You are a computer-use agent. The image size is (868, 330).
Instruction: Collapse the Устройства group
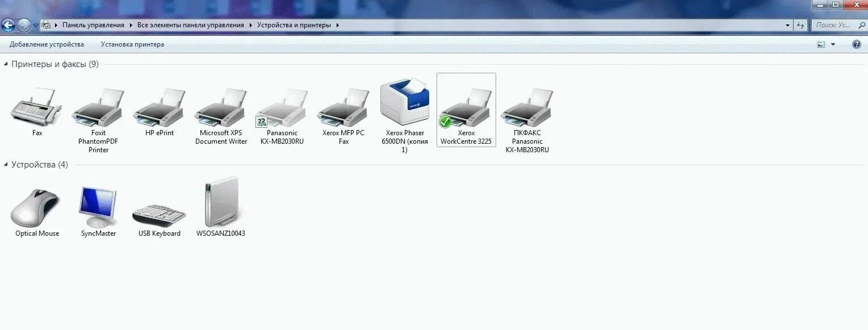6,165
